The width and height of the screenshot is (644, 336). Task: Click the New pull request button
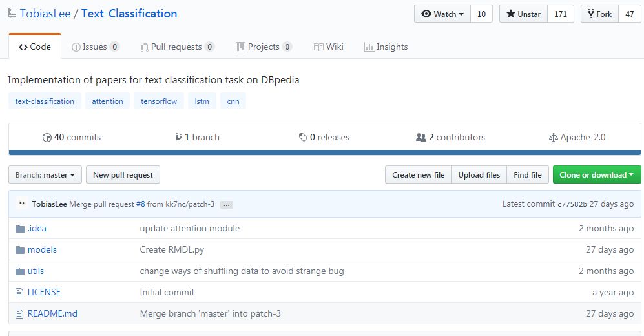coord(123,175)
